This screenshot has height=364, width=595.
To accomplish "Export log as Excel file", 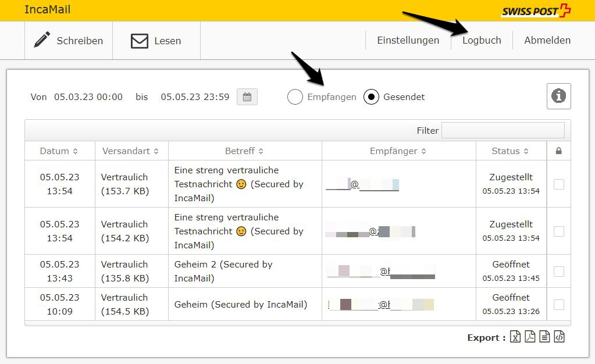I will pyautogui.click(x=515, y=337).
